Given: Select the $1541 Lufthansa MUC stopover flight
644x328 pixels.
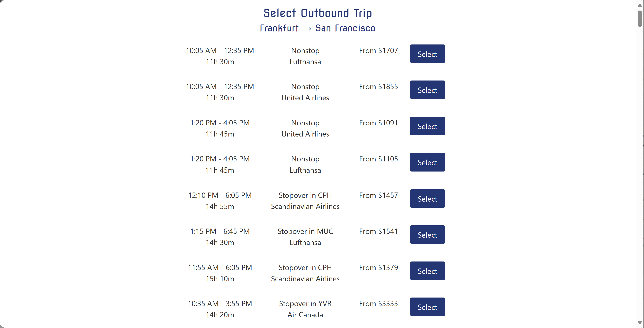Looking at the screenshot, I should click(427, 235).
